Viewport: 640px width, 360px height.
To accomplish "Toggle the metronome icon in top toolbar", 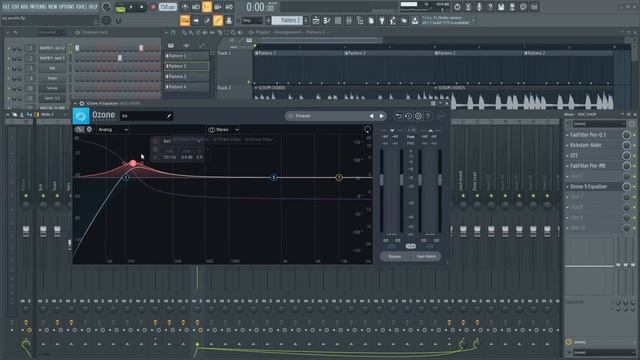I will 185,7.
